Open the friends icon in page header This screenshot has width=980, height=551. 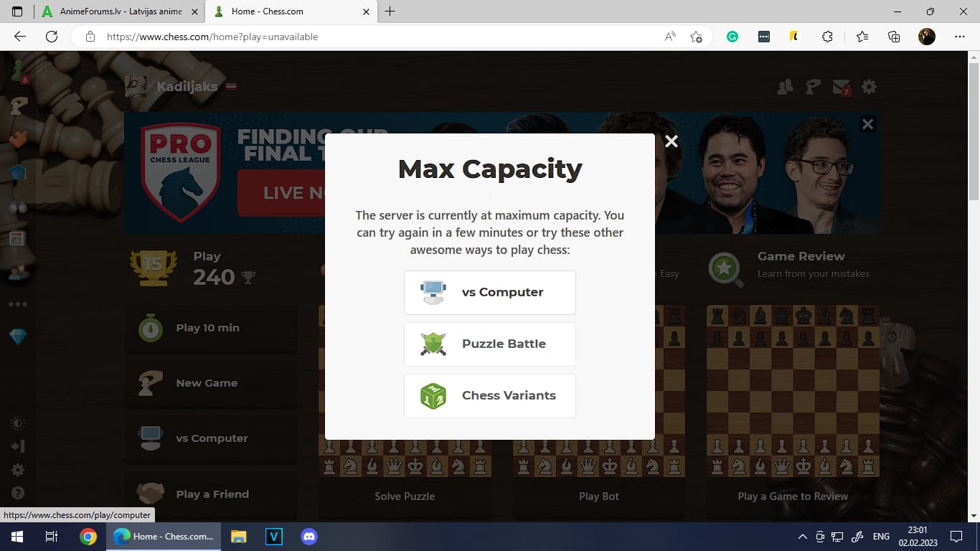tap(785, 87)
